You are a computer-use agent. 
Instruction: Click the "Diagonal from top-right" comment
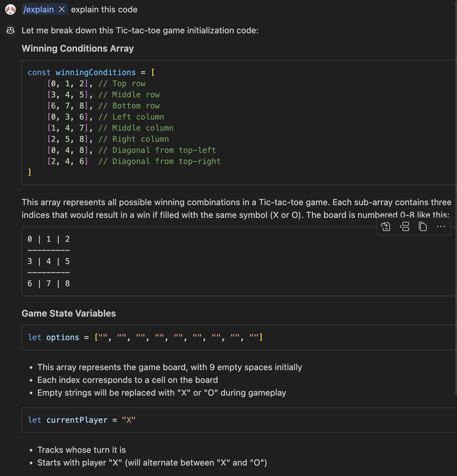coord(159,161)
